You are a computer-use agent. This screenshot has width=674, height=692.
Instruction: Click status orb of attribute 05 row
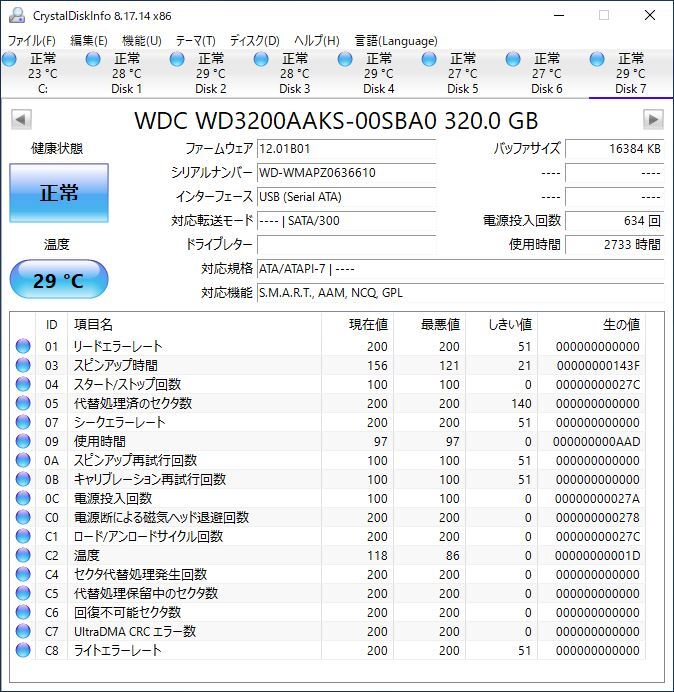(23, 403)
